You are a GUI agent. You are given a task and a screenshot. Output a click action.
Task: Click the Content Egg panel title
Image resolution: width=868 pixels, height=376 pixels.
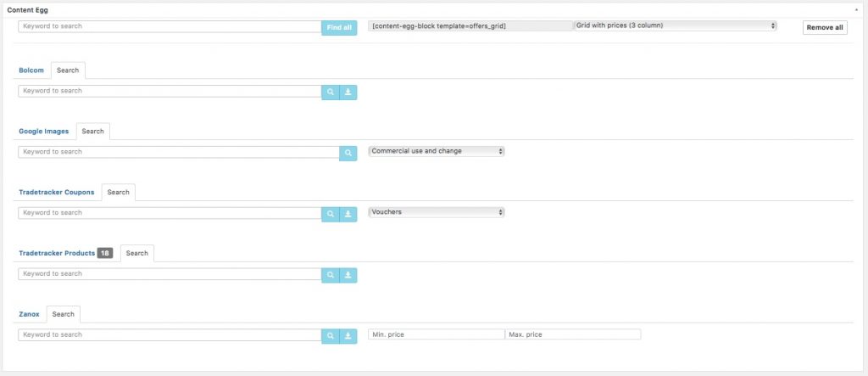point(28,10)
